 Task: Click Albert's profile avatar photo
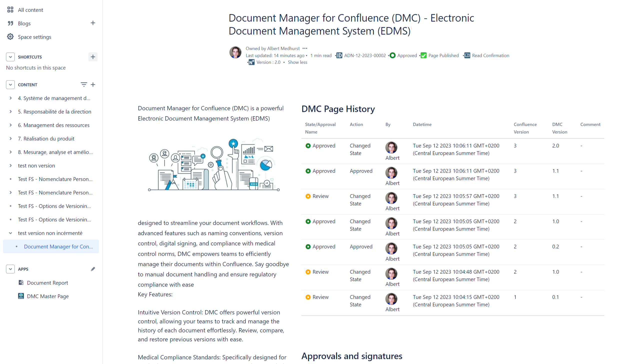coord(235,52)
